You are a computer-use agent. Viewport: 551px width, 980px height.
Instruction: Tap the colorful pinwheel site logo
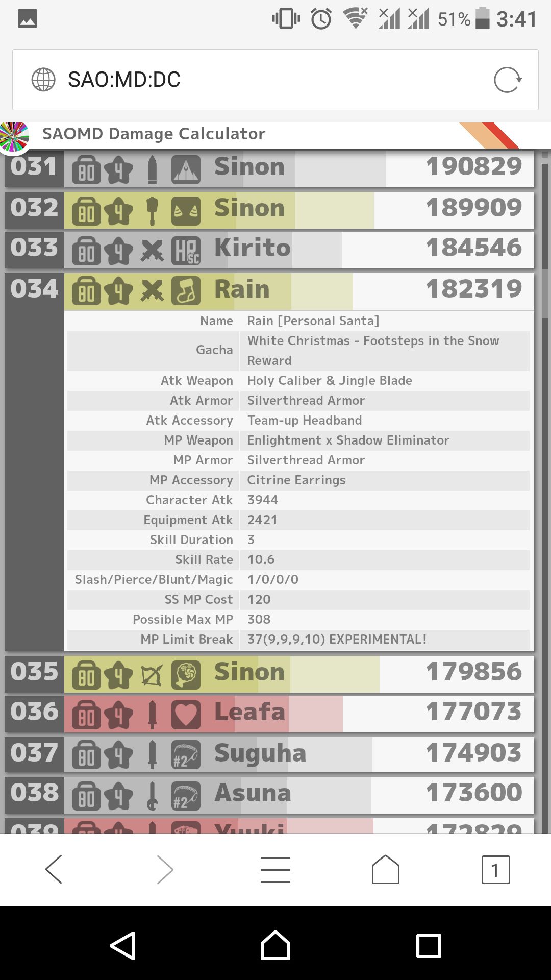click(x=14, y=137)
